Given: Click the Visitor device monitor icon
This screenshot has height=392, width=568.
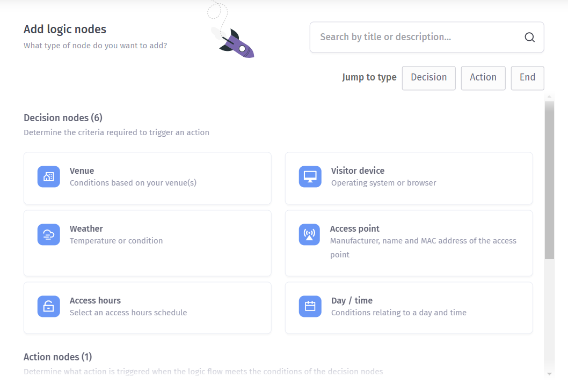Looking at the screenshot, I should click(310, 177).
